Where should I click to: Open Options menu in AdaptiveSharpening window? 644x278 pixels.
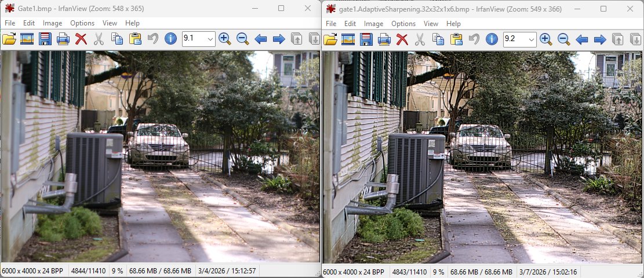point(403,23)
